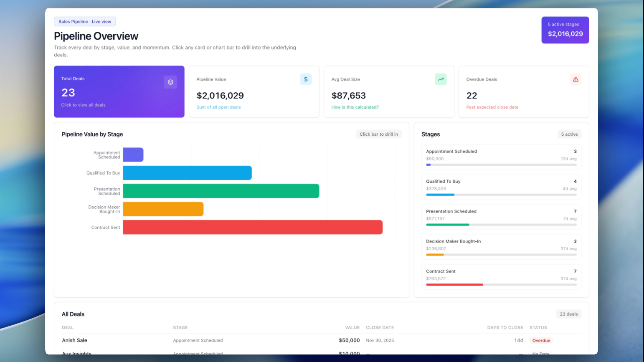
Task: Click the '23 deals' badge in All Deals
Action: (x=569, y=314)
